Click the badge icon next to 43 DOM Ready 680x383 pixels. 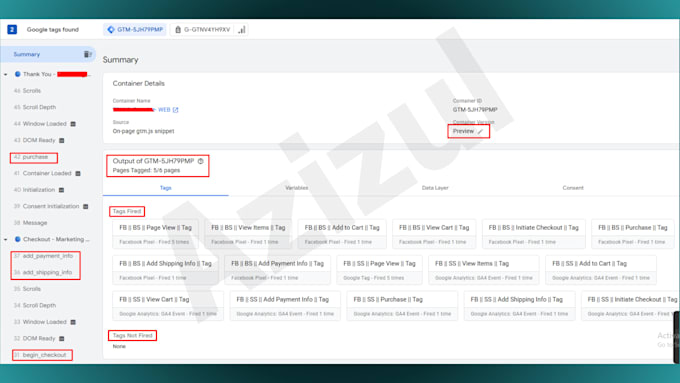pos(62,141)
